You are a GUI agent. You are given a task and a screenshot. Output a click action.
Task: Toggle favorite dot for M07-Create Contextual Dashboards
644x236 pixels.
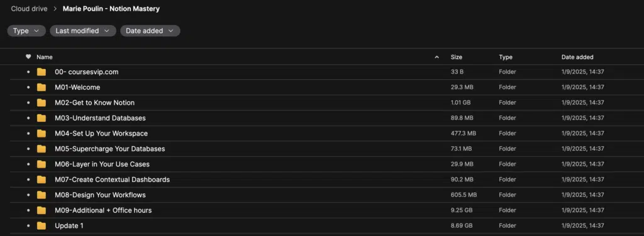click(28, 180)
